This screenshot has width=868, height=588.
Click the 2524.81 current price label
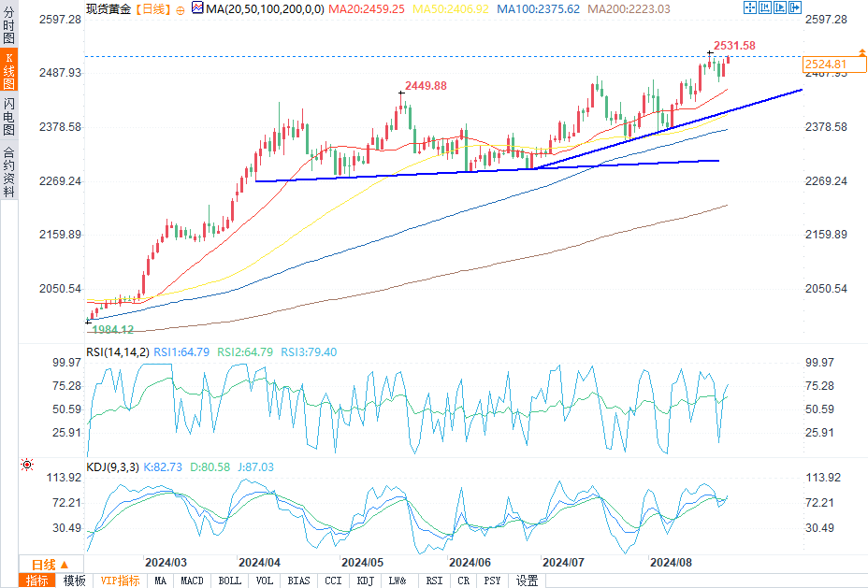[x=826, y=65]
